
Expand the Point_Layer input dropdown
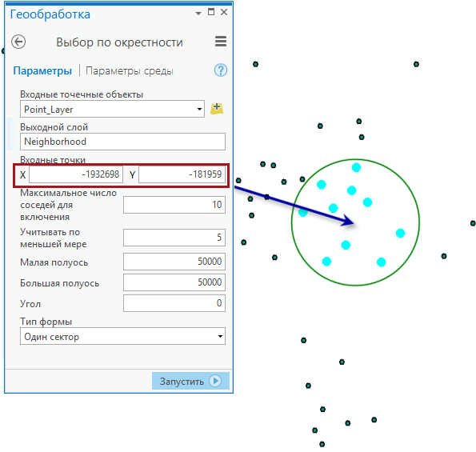pos(199,109)
